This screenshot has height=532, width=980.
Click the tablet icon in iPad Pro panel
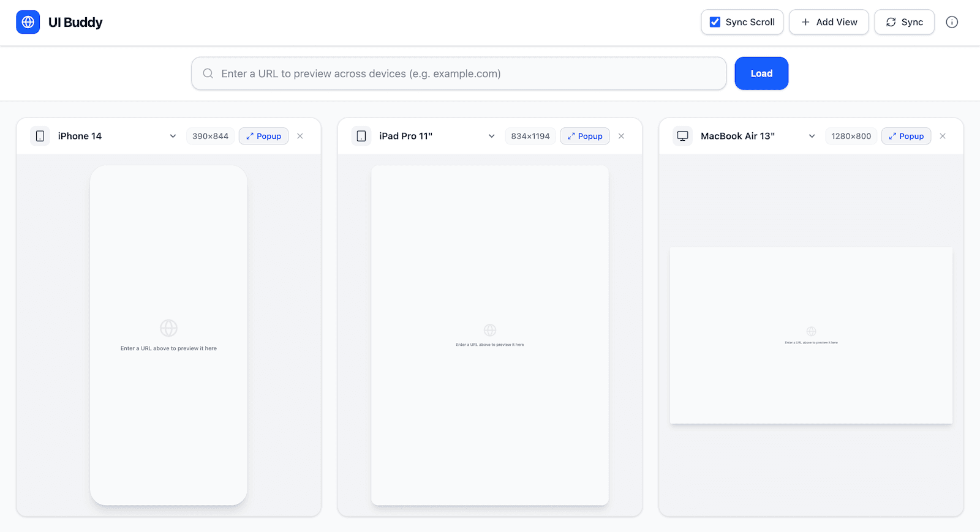tap(361, 136)
